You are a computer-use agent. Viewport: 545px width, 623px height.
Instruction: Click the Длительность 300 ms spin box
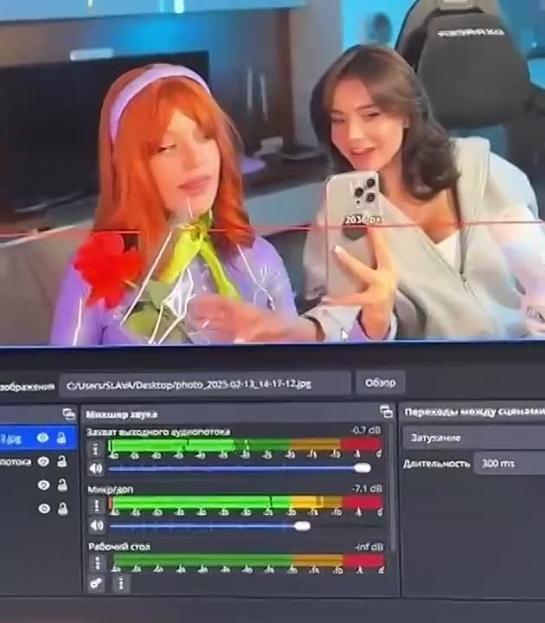[x=510, y=463]
